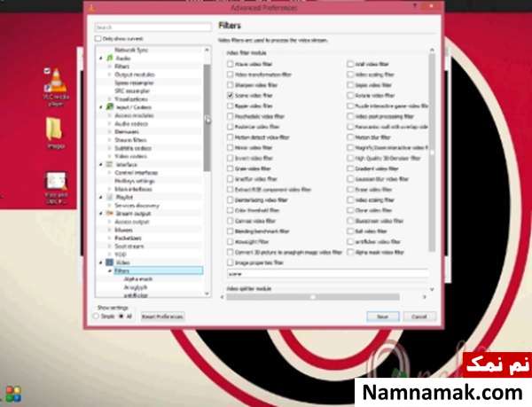Select VLC media player desktop shortcut

57,87
